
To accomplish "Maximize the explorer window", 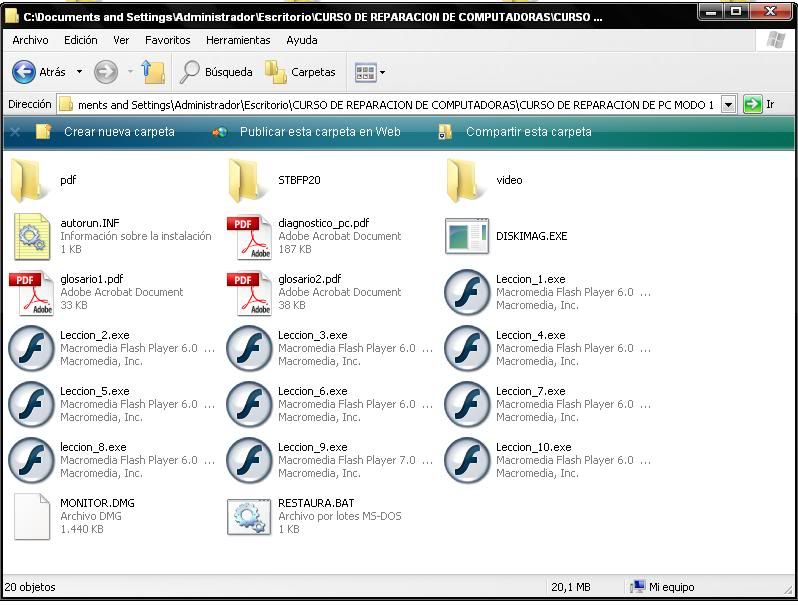I will coord(736,11).
